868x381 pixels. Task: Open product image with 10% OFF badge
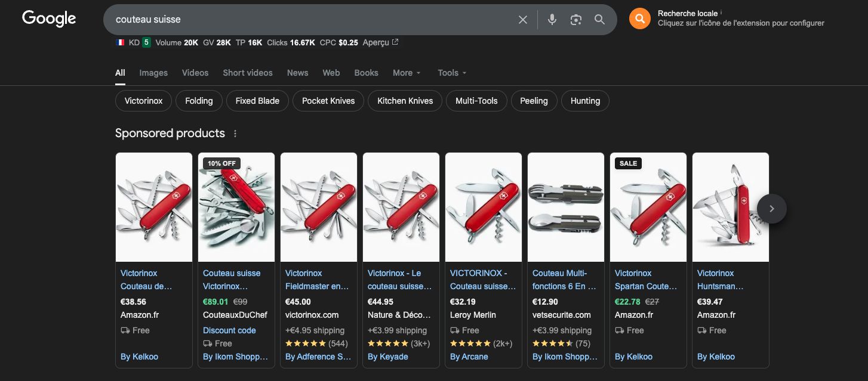point(236,207)
